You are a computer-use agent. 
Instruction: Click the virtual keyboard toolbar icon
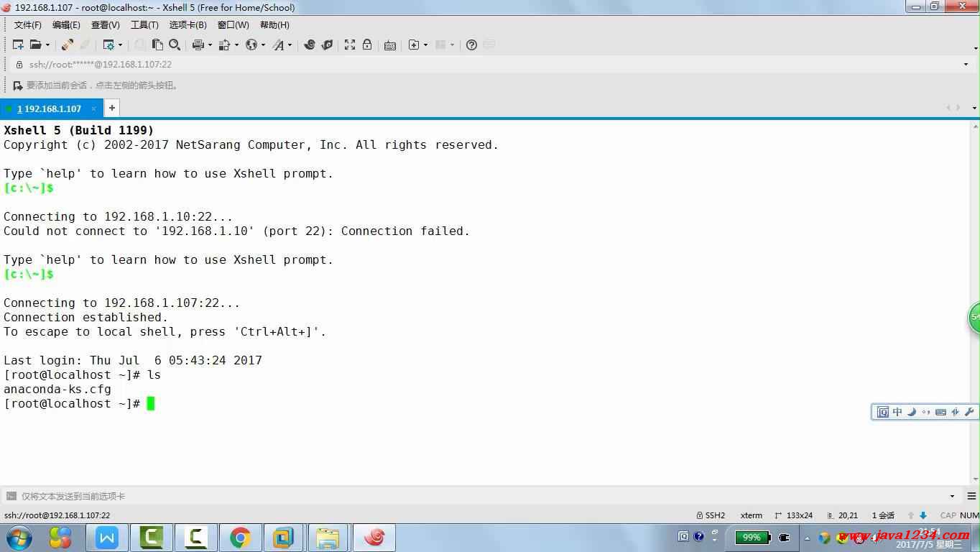click(390, 45)
